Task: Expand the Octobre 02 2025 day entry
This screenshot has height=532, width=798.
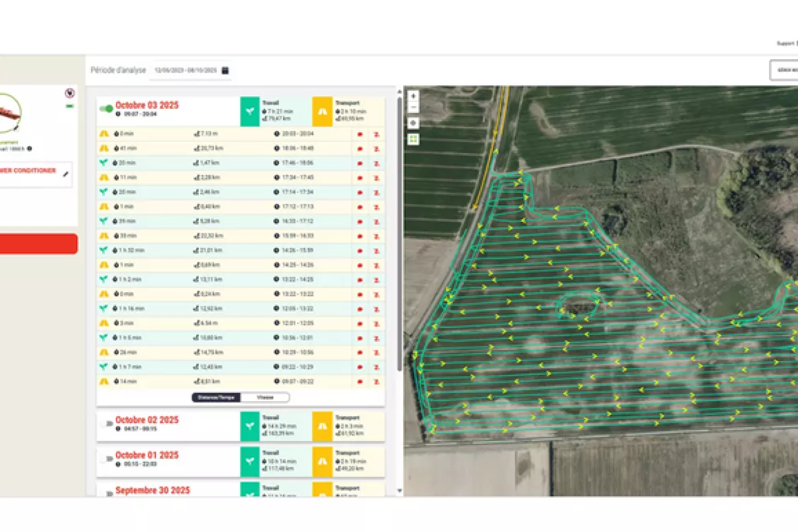Action: 147,420
